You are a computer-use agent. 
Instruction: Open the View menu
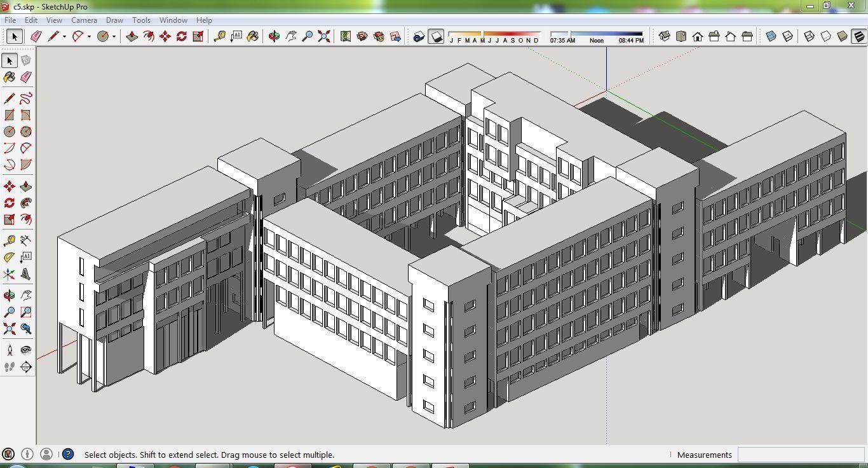coord(54,20)
